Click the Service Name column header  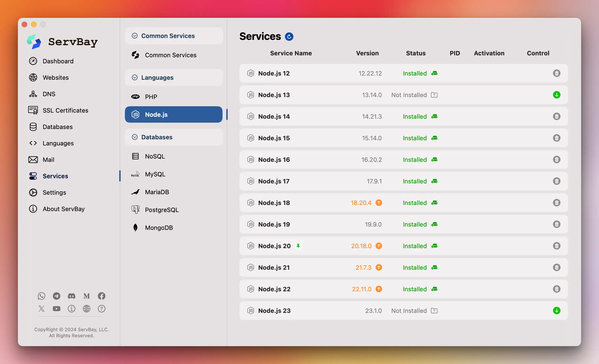pos(291,53)
